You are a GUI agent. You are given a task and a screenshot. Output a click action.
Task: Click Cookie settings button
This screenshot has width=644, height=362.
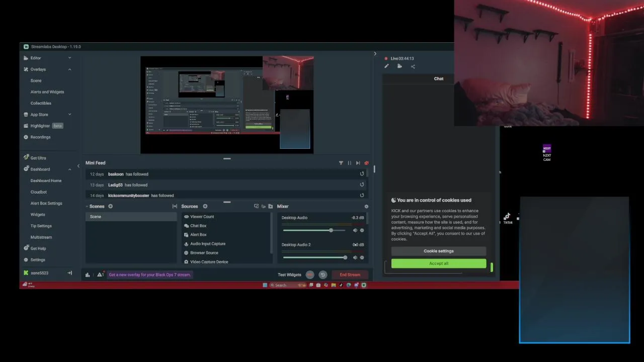439,251
